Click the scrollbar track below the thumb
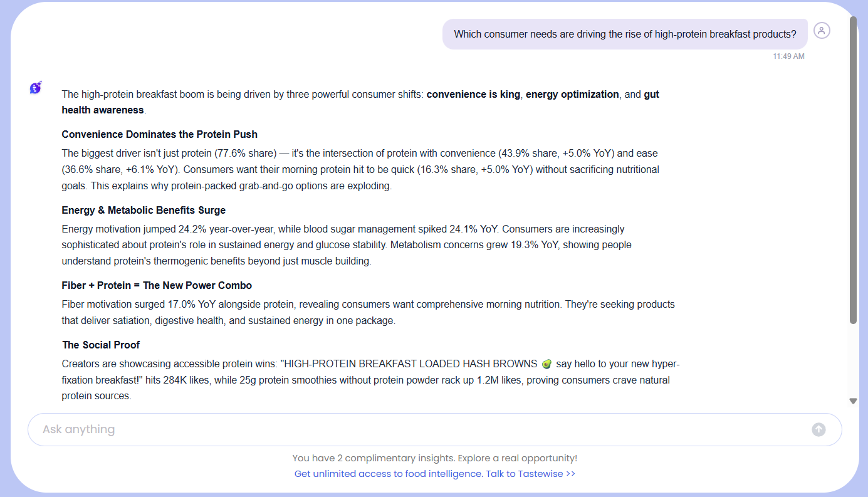 pyautogui.click(x=853, y=360)
